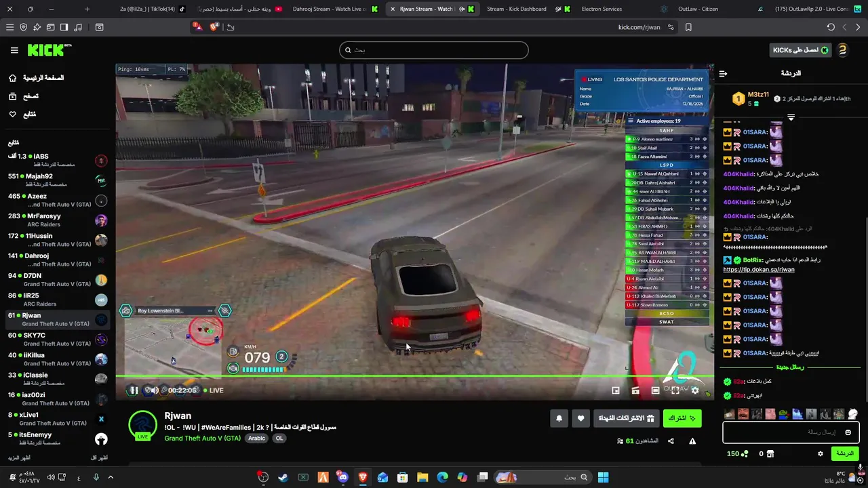Select the Arabic language tag
868x488 pixels.
click(x=256, y=439)
